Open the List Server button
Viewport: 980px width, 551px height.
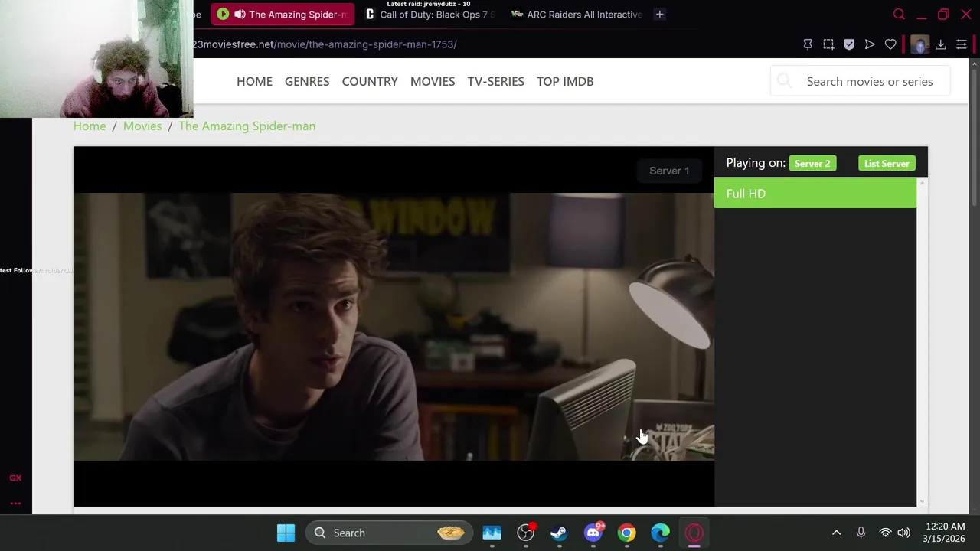click(x=887, y=164)
